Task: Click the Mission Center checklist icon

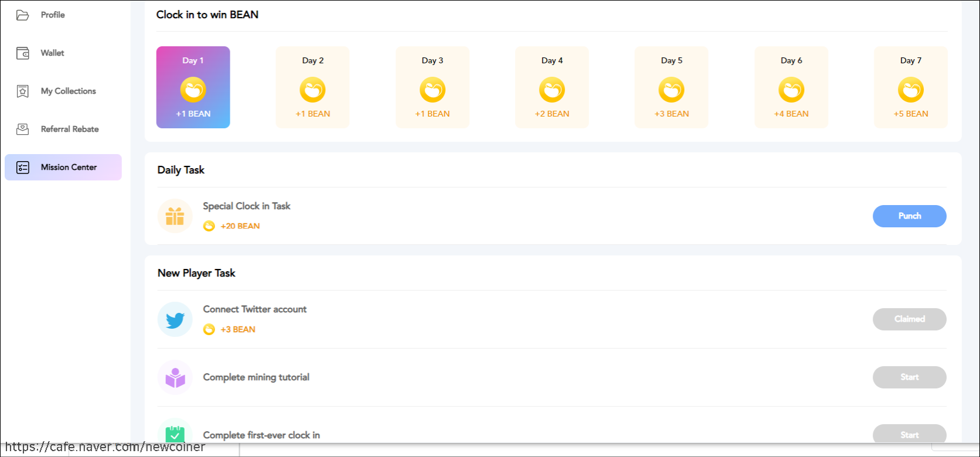Action: click(x=22, y=168)
